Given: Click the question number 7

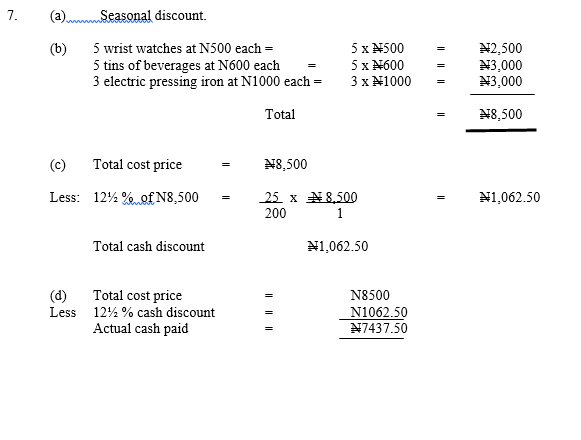Looking at the screenshot, I should click(x=12, y=16).
